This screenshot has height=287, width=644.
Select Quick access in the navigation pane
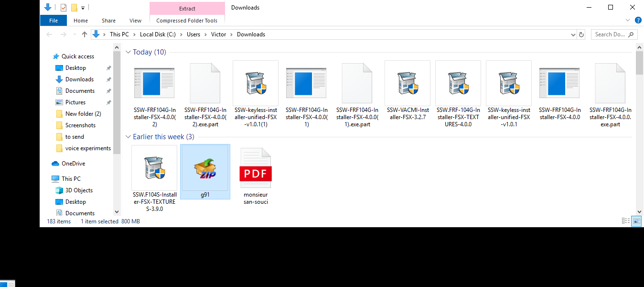coord(77,56)
